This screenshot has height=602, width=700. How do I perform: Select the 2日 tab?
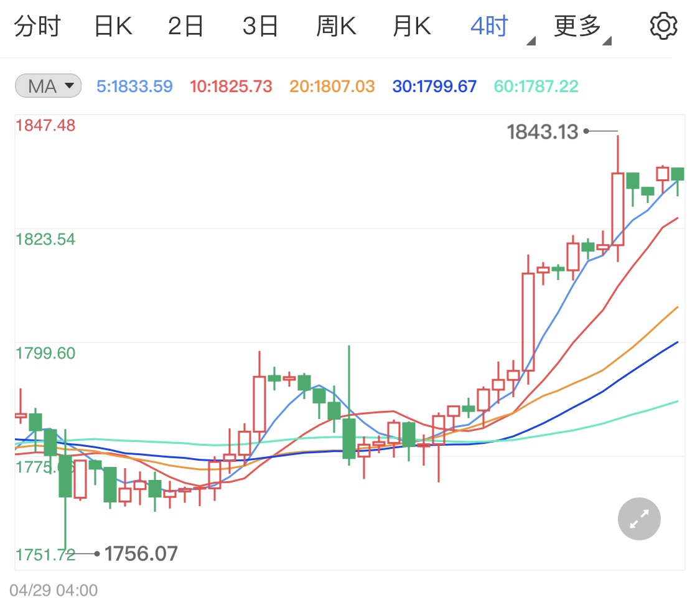185,26
